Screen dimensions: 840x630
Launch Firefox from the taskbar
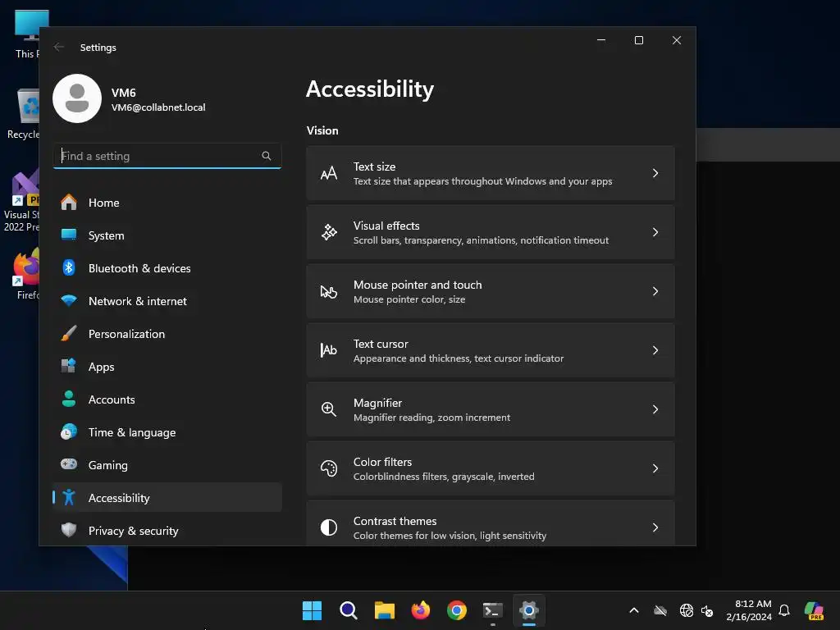coord(421,610)
